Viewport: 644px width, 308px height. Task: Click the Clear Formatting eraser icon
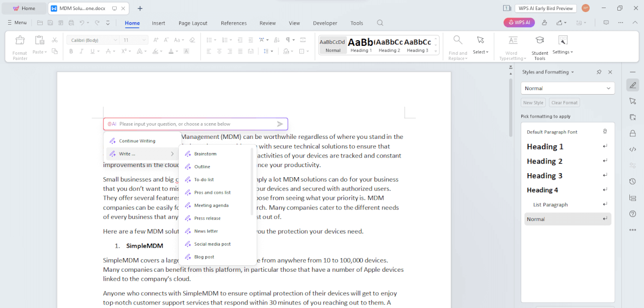(x=192, y=40)
